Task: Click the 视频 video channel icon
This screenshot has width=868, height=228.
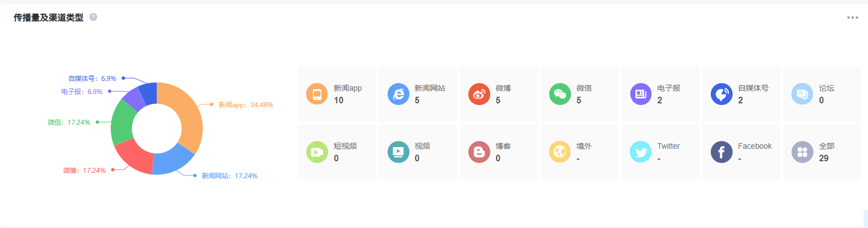Action: click(x=398, y=152)
